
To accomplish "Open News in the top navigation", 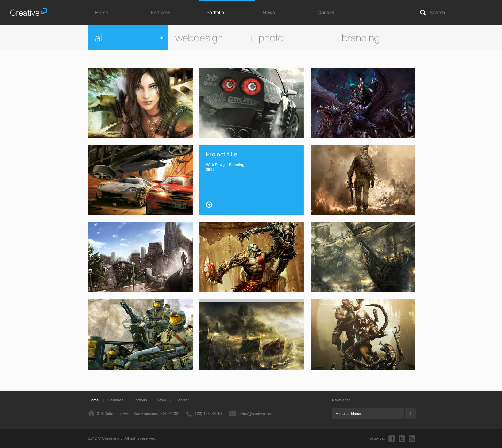I will pos(269,13).
